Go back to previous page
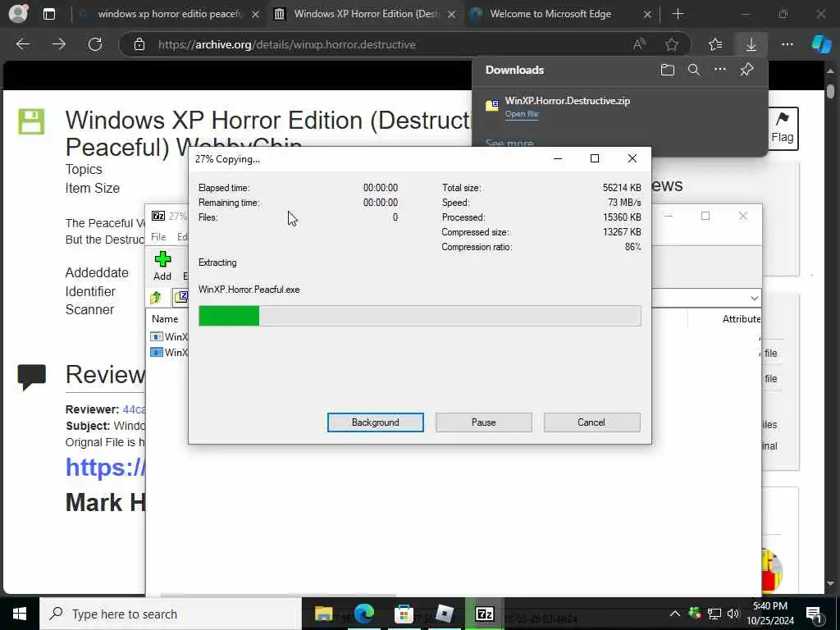The width and height of the screenshot is (840, 630). (22, 44)
